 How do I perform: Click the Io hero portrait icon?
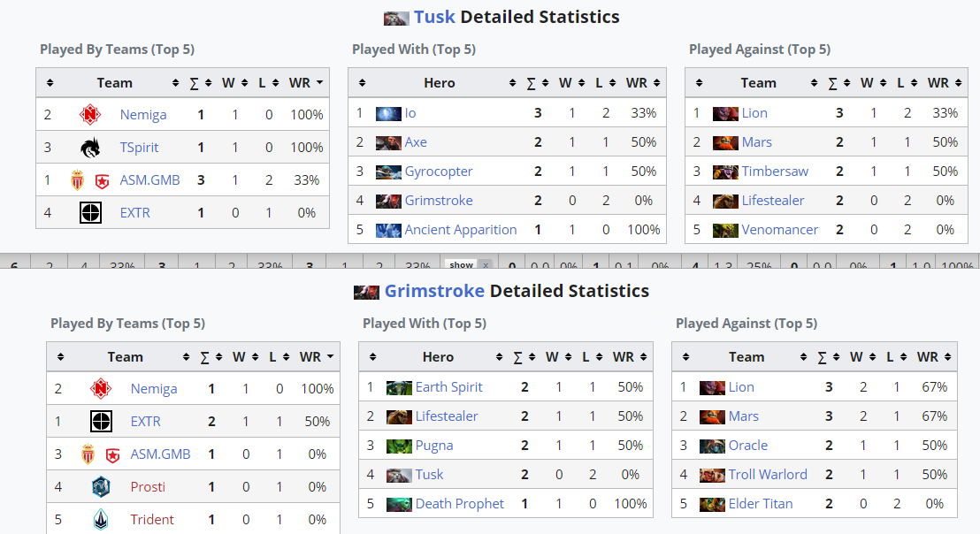(388, 113)
